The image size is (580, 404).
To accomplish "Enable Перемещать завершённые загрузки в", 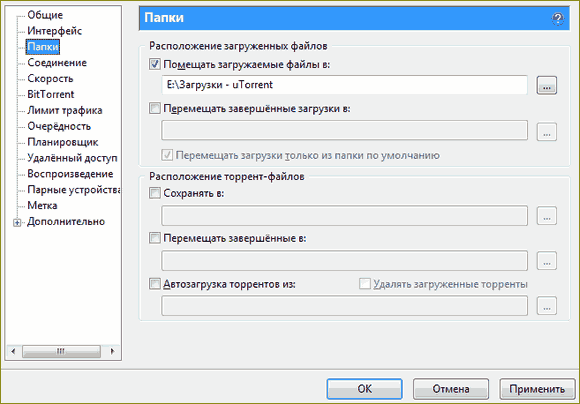I will pyautogui.click(x=155, y=108).
